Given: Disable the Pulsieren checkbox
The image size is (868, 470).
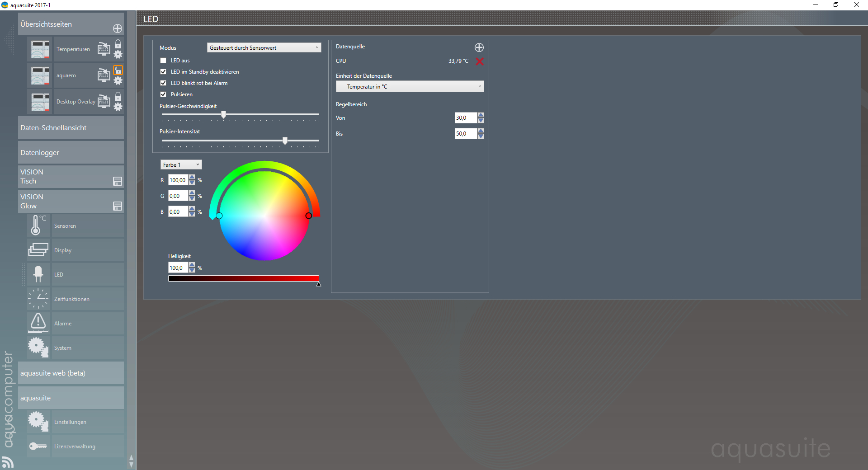Looking at the screenshot, I should click(x=163, y=94).
